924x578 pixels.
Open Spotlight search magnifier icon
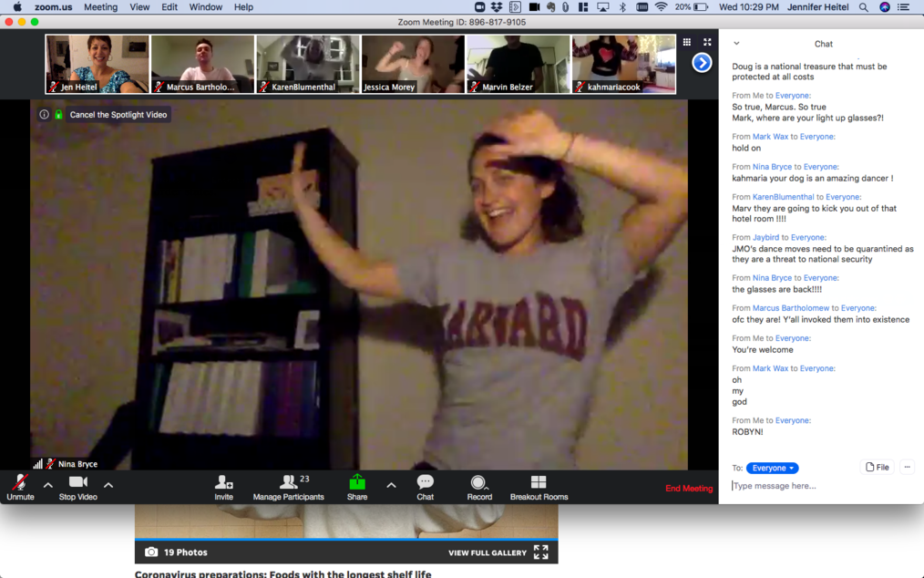point(863,7)
